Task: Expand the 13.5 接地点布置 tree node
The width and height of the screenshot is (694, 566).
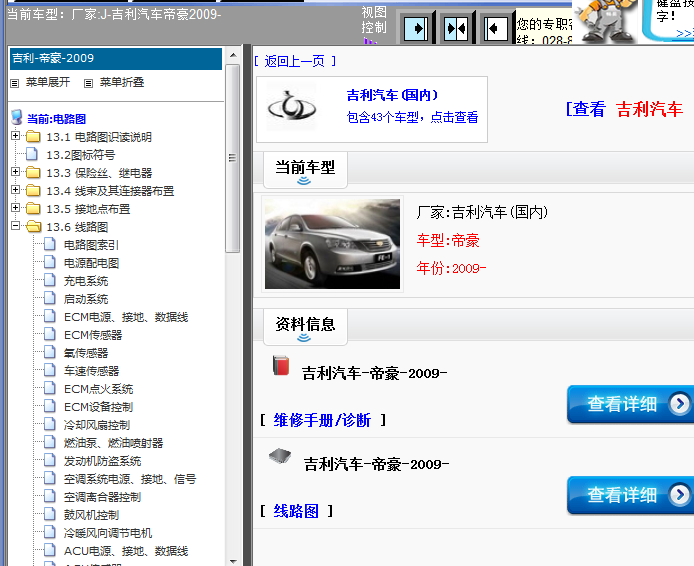Action: 15,209
